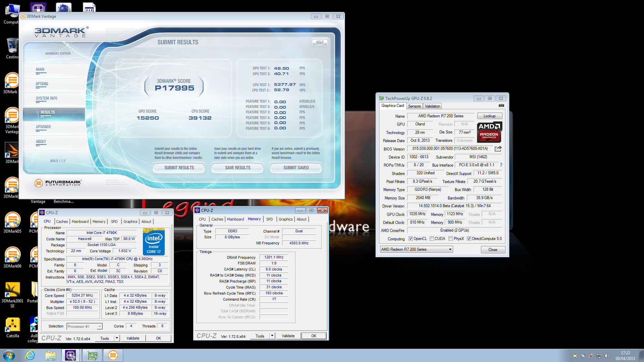Image resolution: width=644 pixels, height=362 pixels.
Task: Open the Caches tab in the CPU-Z CPU window
Action: coord(62,222)
